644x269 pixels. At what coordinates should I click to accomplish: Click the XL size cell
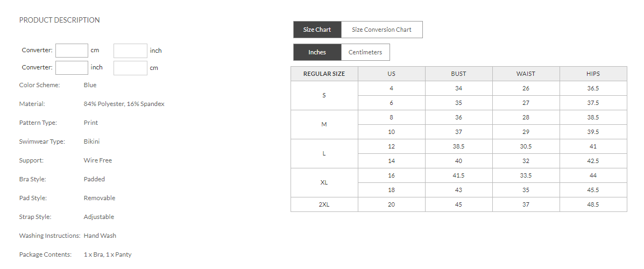point(324,182)
